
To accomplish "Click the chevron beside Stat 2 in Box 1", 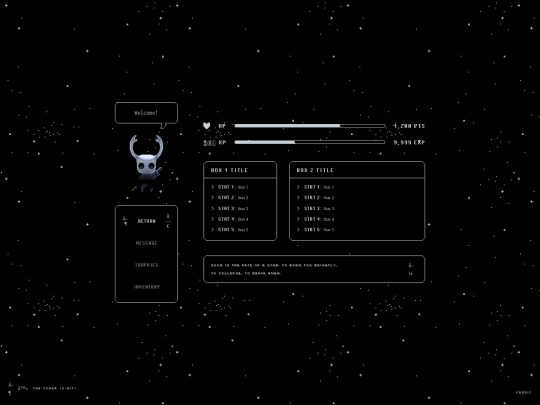I will [x=212, y=198].
